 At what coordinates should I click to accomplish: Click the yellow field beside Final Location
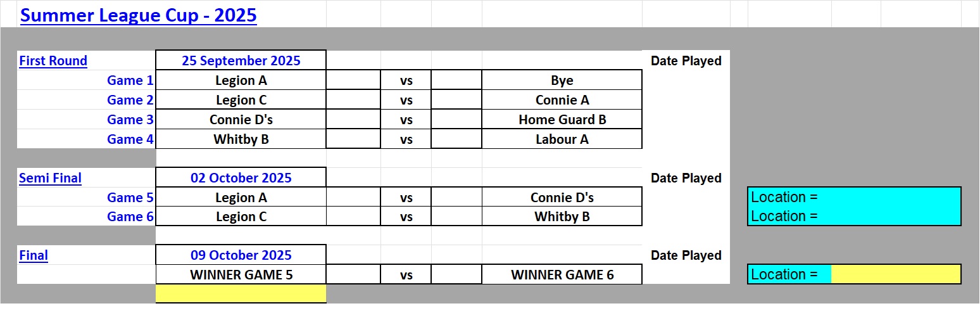[x=895, y=274]
